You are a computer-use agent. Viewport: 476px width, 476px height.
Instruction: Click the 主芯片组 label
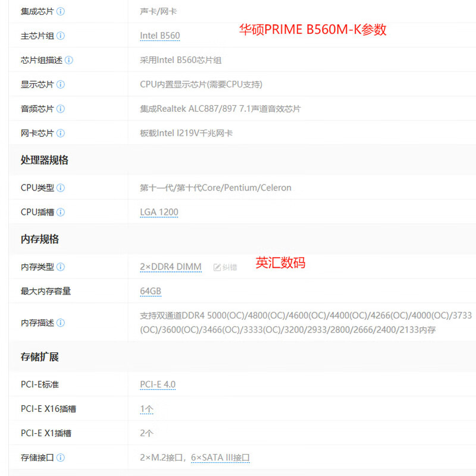tap(37, 36)
